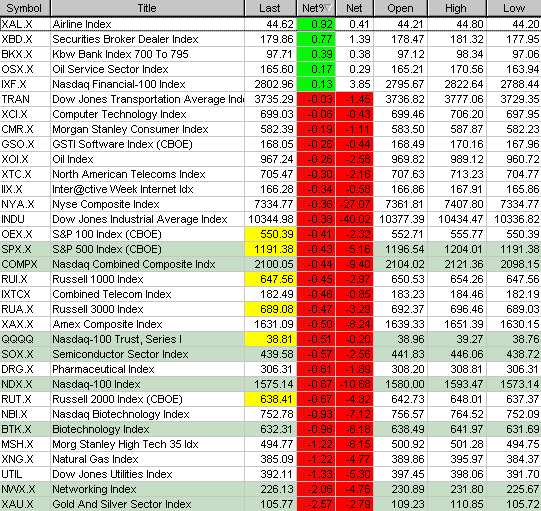Click the Open column header
This screenshot has height=511, width=541.
click(400, 8)
